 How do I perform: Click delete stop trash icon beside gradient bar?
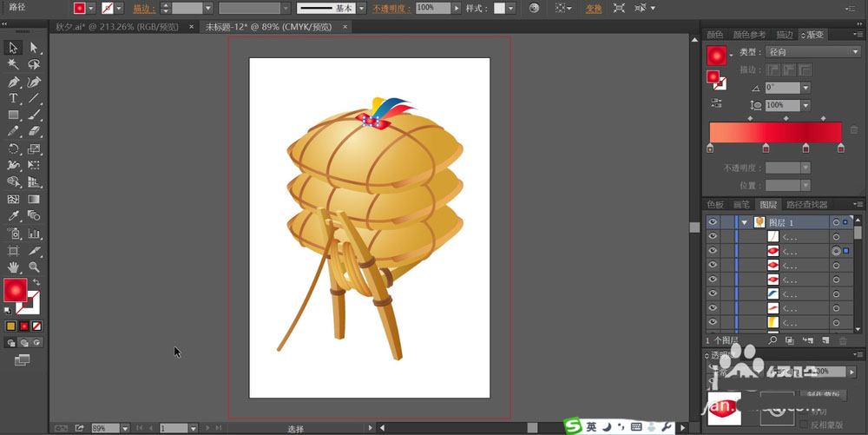pyautogui.click(x=854, y=129)
